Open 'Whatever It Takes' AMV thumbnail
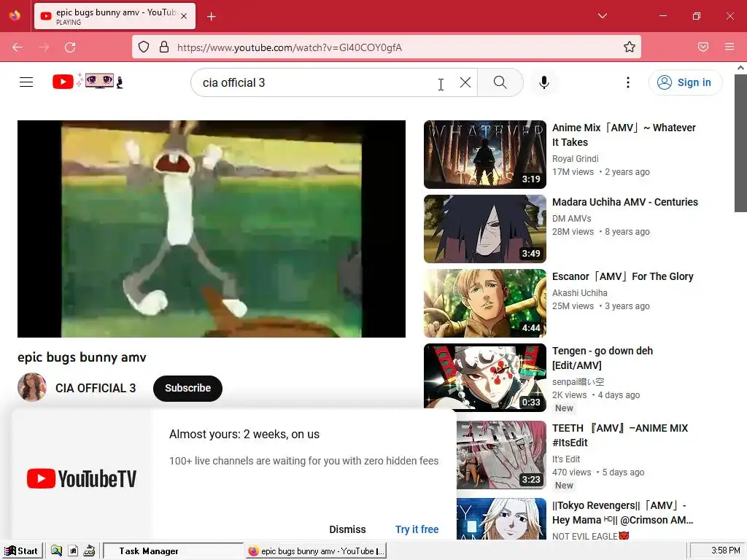The height and width of the screenshot is (560, 747). pos(485,155)
